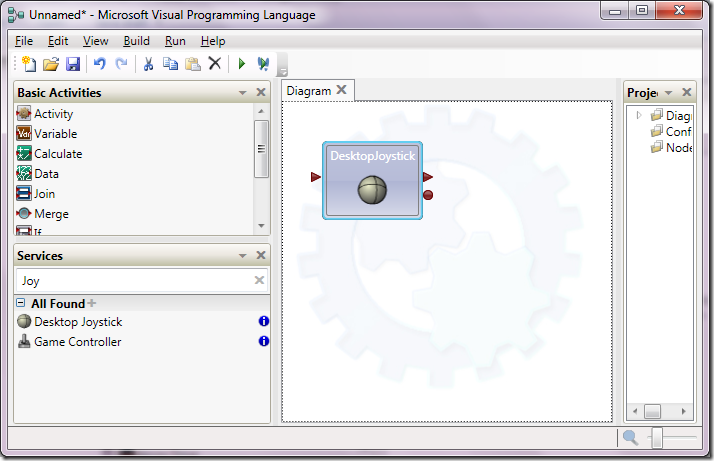The width and height of the screenshot is (714, 461).
Task: Adjust the zoom slider in status bar
Action: click(657, 437)
